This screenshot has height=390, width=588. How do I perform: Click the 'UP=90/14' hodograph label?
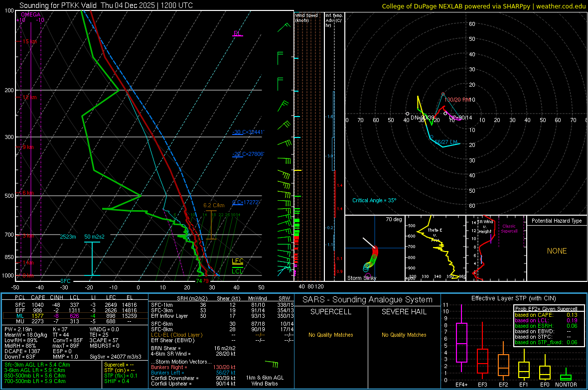[x=460, y=118]
